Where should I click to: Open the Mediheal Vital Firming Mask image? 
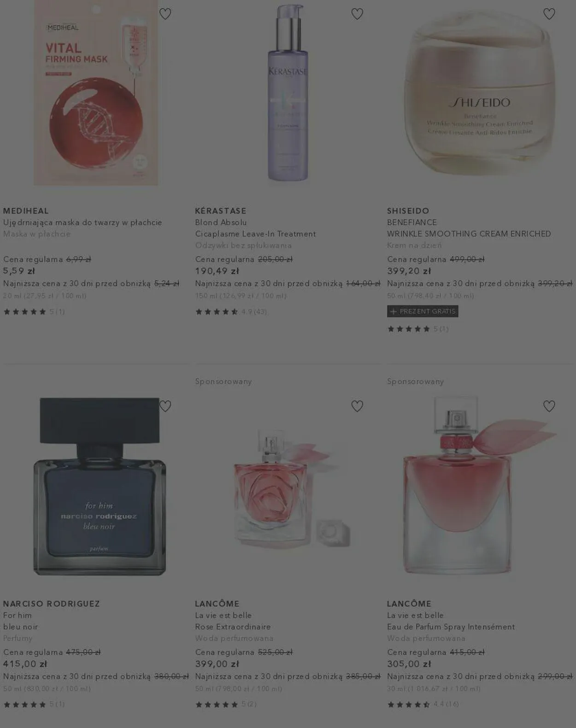coord(96,93)
